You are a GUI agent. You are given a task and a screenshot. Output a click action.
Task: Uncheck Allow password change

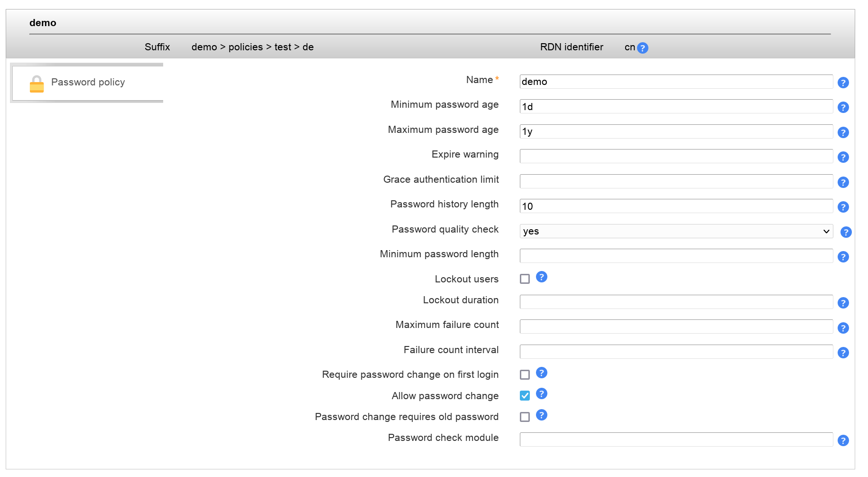(525, 396)
